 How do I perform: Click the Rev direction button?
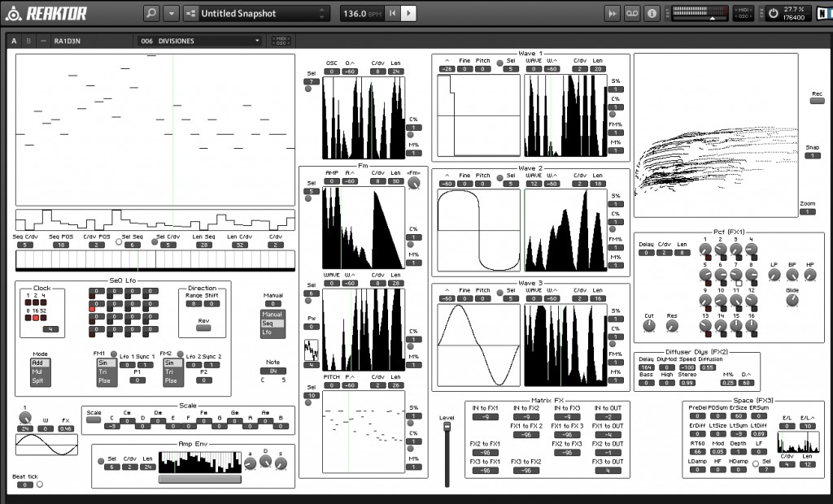click(203, 328)
